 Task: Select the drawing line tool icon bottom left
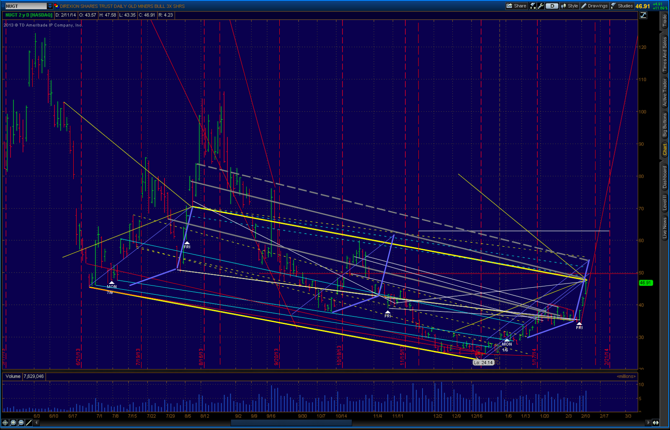coord(29,422)
